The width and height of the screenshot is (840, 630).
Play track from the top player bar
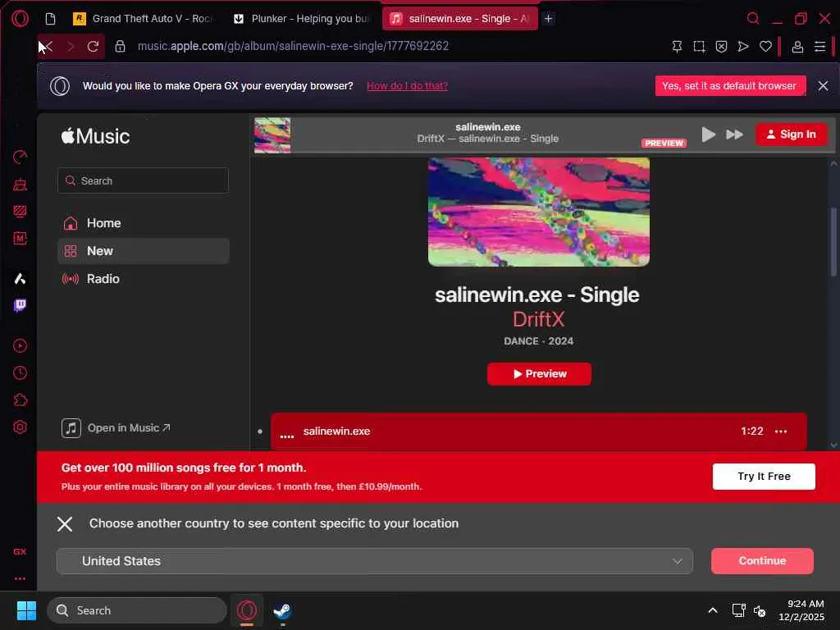tap(708, 135)
